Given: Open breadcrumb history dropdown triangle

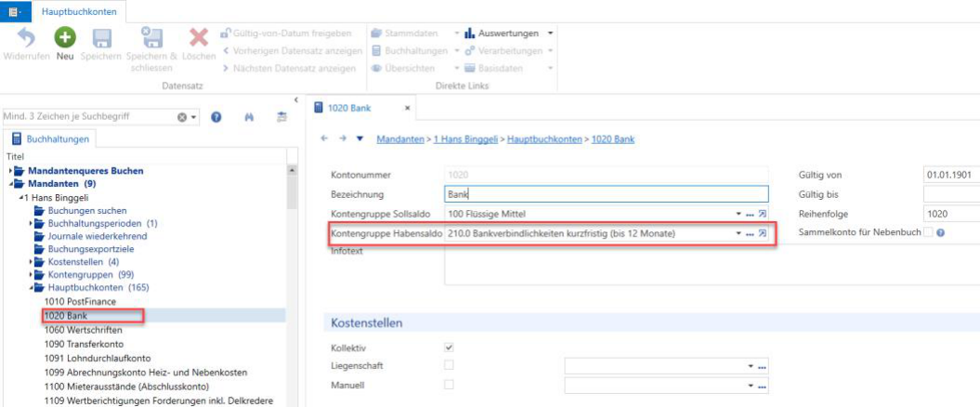Looking at the screenshot, I should coord(359,138).
